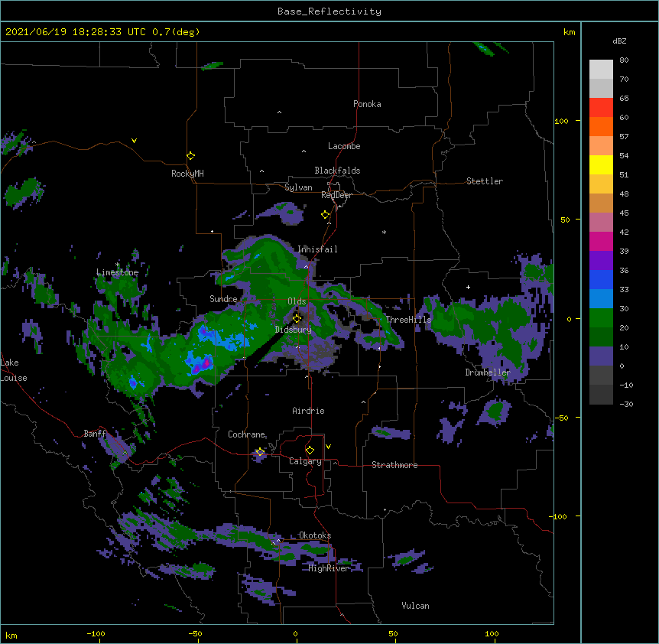Click the white caret marker west of Lacombe

(304, 151)
